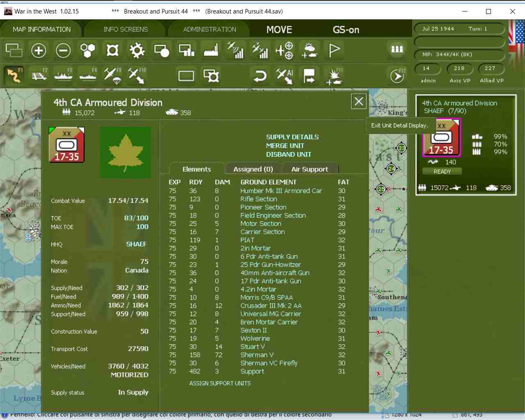Screen dimensions: 525x420
Task: Toggle the hex grid display icon
Action: (x=88, y=50)
